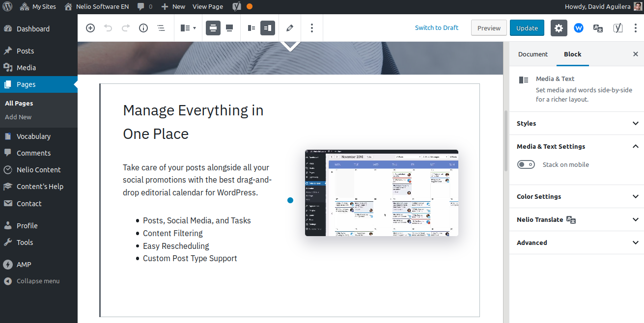This screenshot has height=323, width=644.
Task: Click the media width resize handle
Action: tap(290, 200)
